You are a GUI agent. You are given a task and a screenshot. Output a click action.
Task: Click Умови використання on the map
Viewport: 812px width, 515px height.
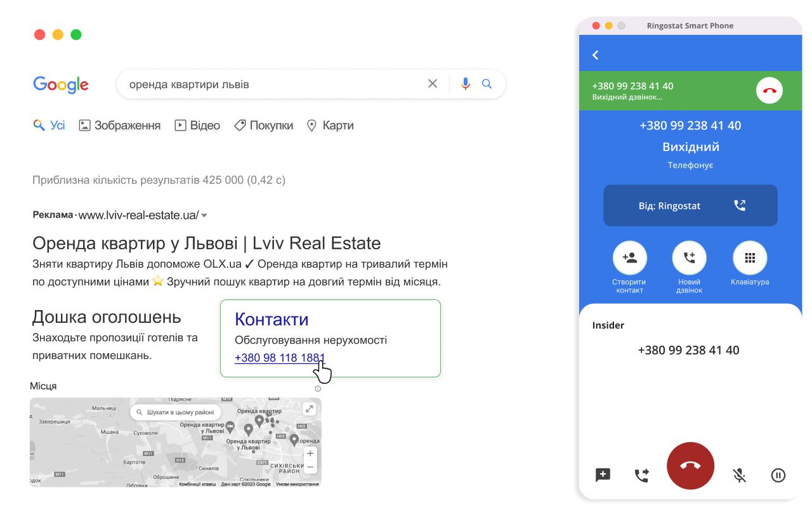[x=298, y=484]
